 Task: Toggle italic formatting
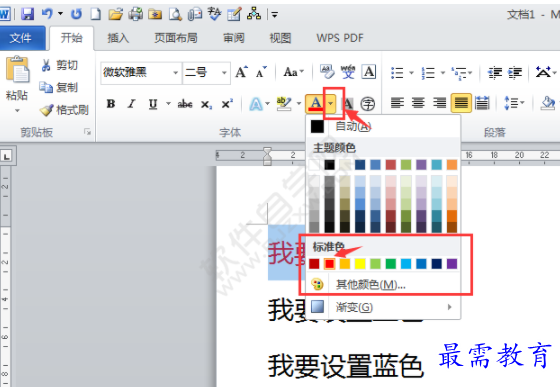pyautogui.click(x=131, y=104)
